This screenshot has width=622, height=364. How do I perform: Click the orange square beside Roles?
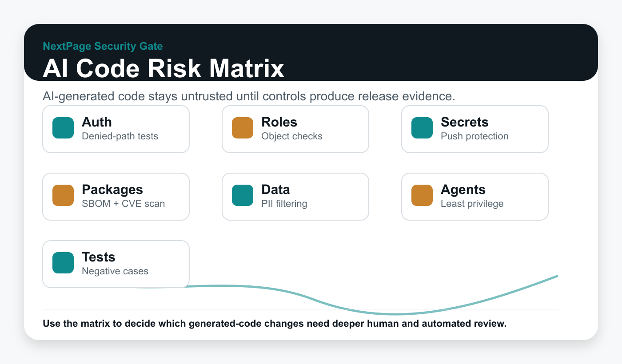point(243,128)
